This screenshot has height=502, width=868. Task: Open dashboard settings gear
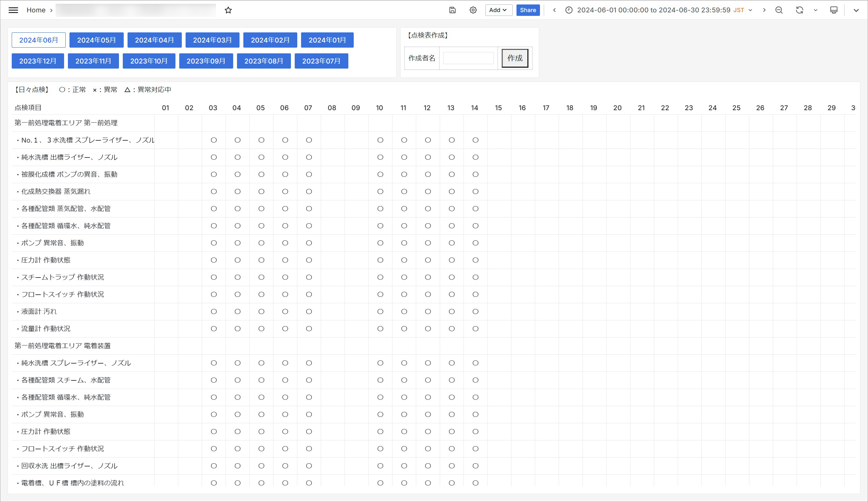pos(473,10)
